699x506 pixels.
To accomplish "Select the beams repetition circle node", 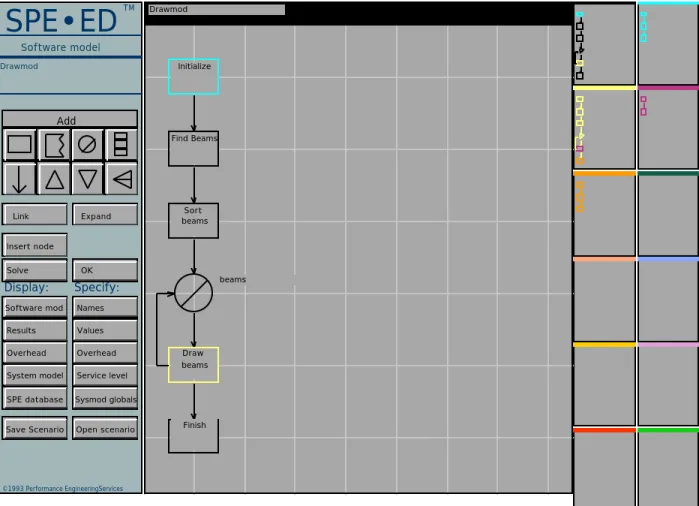I will coord(193,293).
